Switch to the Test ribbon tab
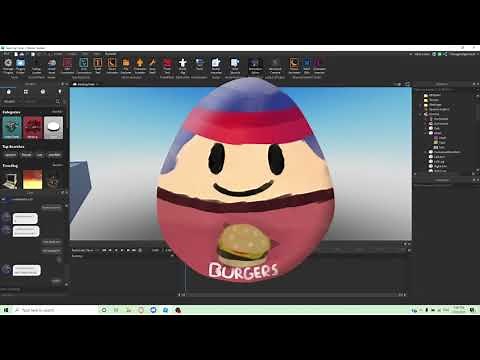The height and width of the screenshot is (360, 480). 85,54
